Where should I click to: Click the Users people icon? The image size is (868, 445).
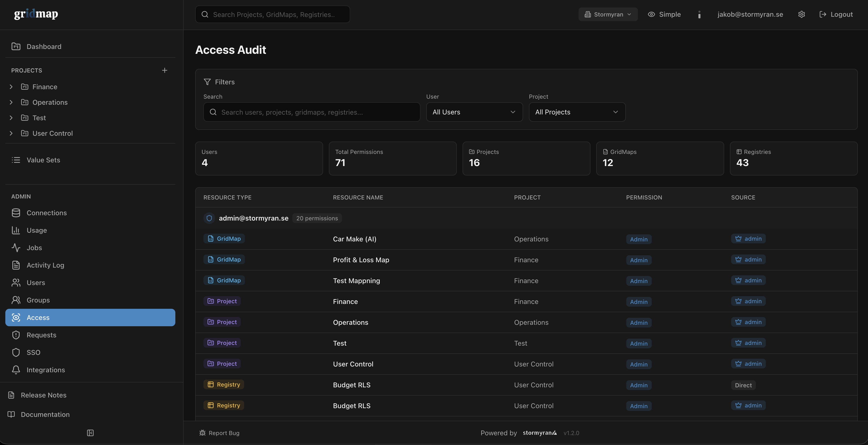(x=16, y=283)
